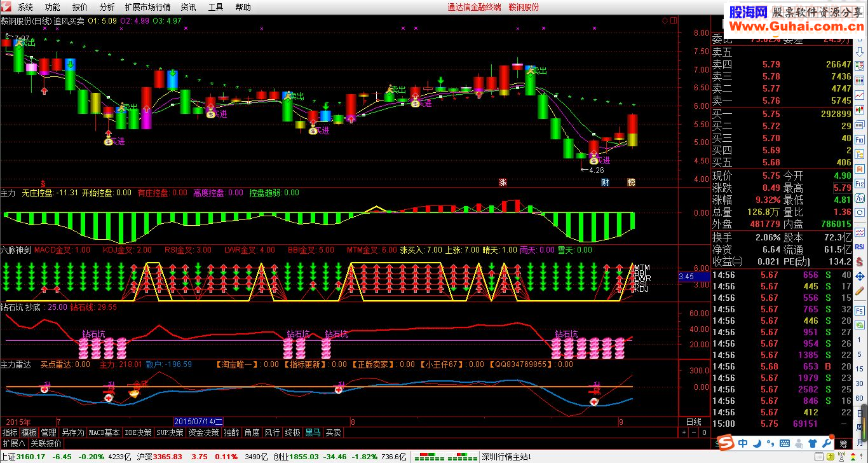Viewport: 868px width, 463px height.
Task: Click the Sogou IME logo icon
Action: pyautogui.click(x=725, y=443)
